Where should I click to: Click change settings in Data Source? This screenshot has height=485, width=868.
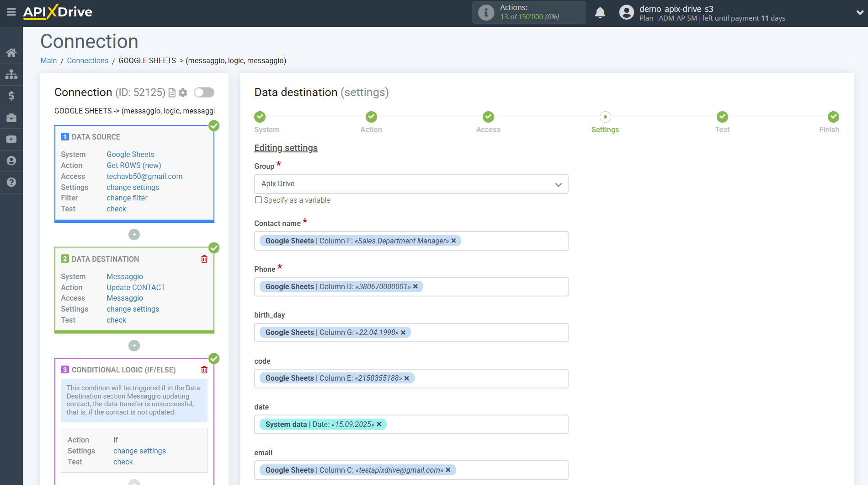click(x=133, y=187)
